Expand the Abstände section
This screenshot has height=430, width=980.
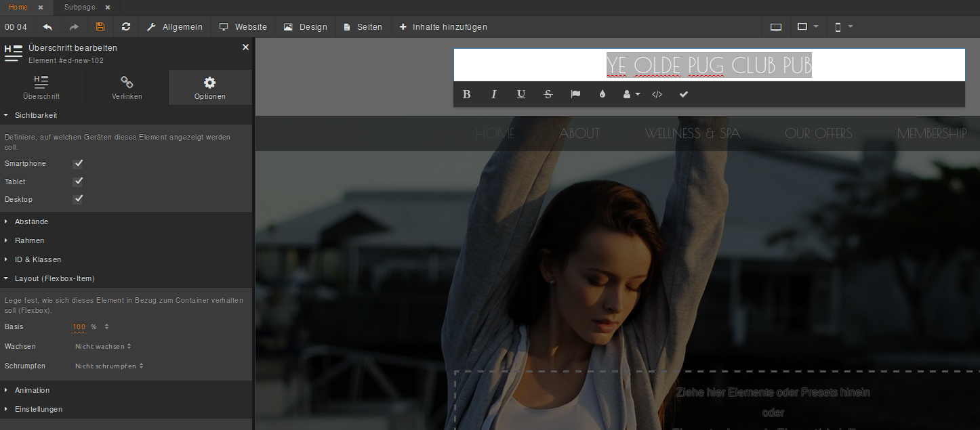pos(126,221)
